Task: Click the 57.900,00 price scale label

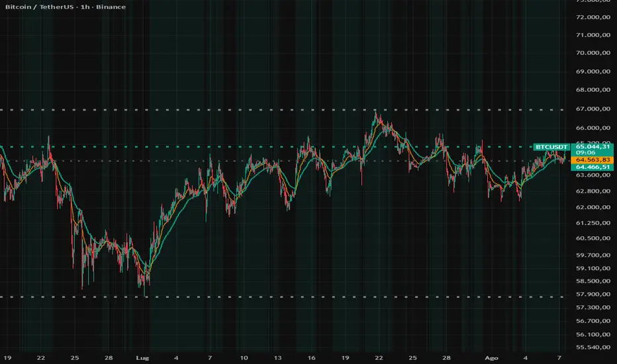Action: pyautogui.click(x=593, y=294)
